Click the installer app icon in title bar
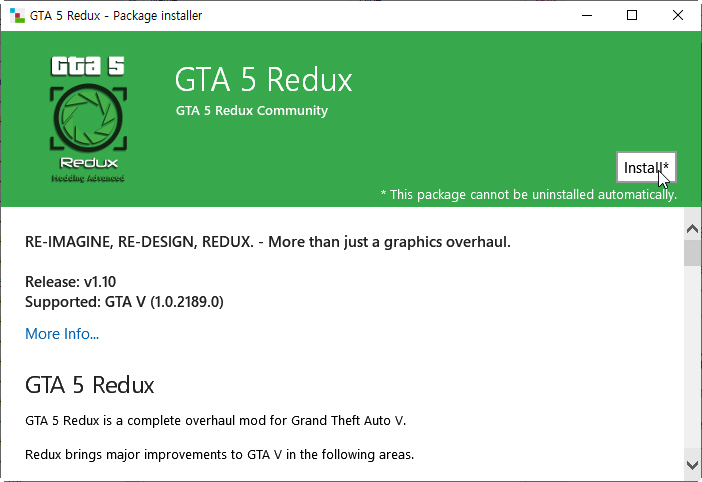The width and height of the screenshot is (702, 482). click(x=17, y=15)
